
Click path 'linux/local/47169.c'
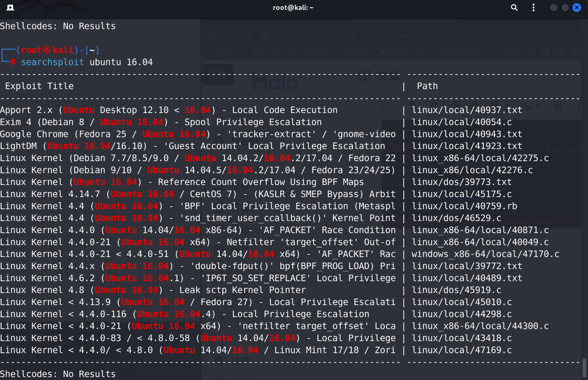pyautogui.click(x=462, y=350)
